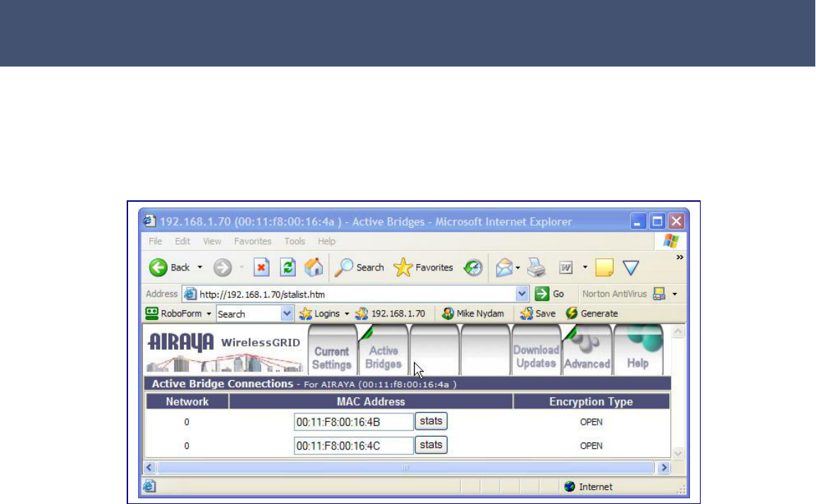Open the AIRAYA Help tab
816x504 pixels.
point(638,350)
